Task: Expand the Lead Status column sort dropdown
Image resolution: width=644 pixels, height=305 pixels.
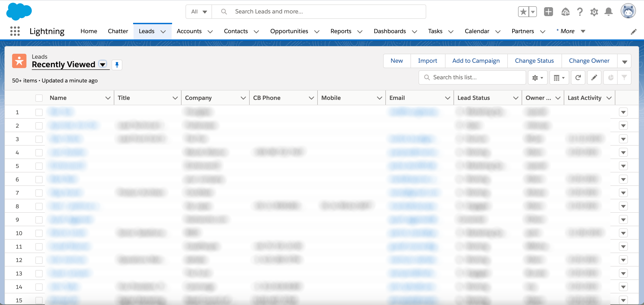Action: pos(515,97)
